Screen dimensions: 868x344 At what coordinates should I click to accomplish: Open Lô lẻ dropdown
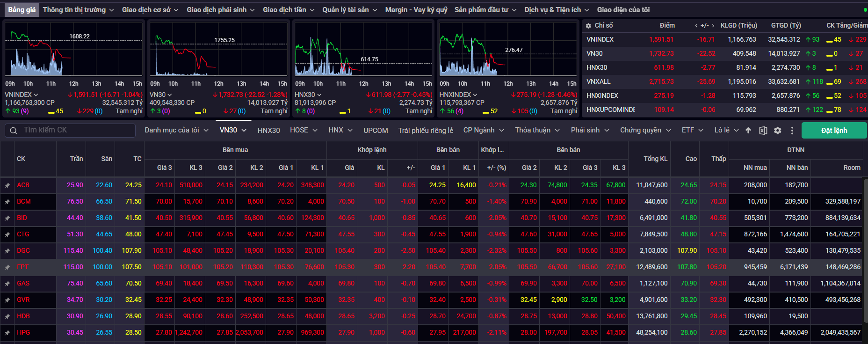tap(726, 130)
